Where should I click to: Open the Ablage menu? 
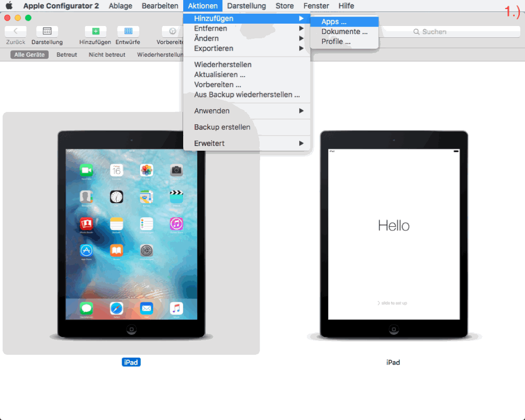click(120, 6)
